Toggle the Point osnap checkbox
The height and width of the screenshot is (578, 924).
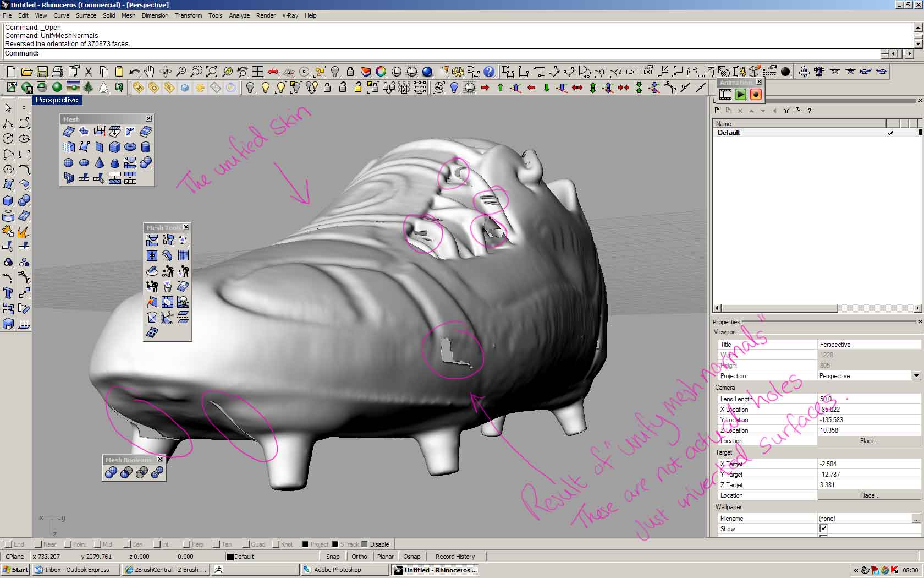click(x=68, y=544)
